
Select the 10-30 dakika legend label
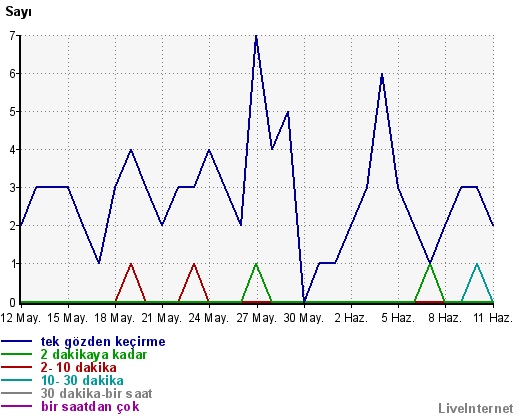pyautogui.click(x=82, y=380)
